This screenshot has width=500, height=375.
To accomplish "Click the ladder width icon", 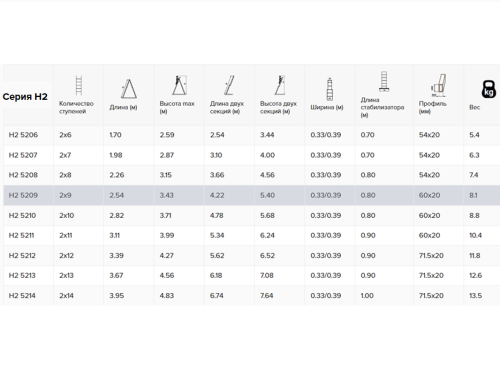I will [x=330, y=89].
